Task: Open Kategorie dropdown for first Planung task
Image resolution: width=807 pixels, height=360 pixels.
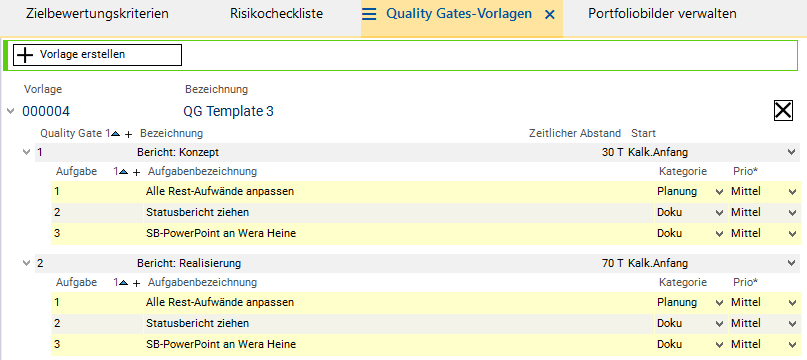Action: pos(720,192)
